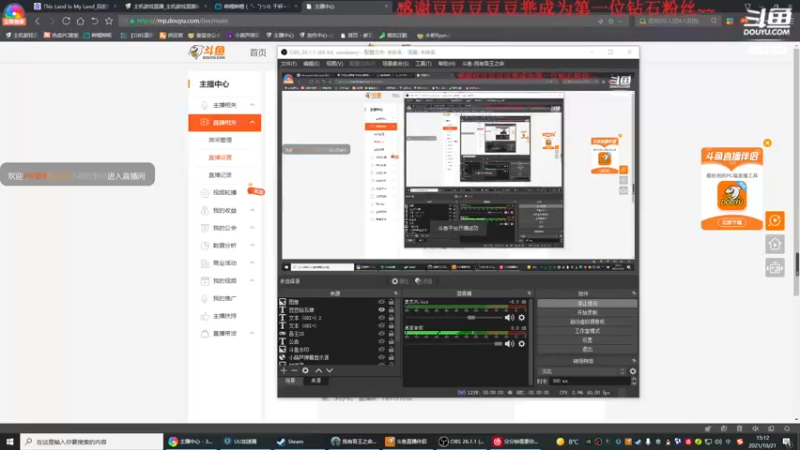The image size is (800, 450).
Task: Expand the 我的收益 sidebar section
Action: tap(252, 210)
